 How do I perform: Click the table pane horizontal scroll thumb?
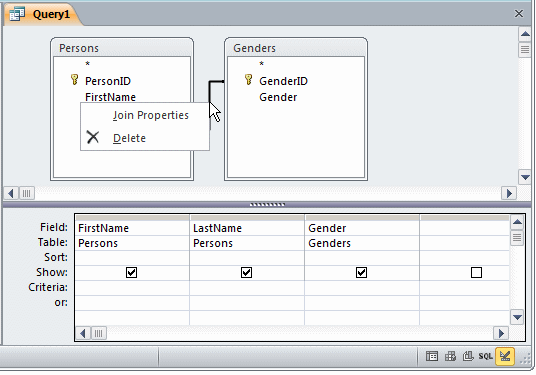[x=27, y=193]
